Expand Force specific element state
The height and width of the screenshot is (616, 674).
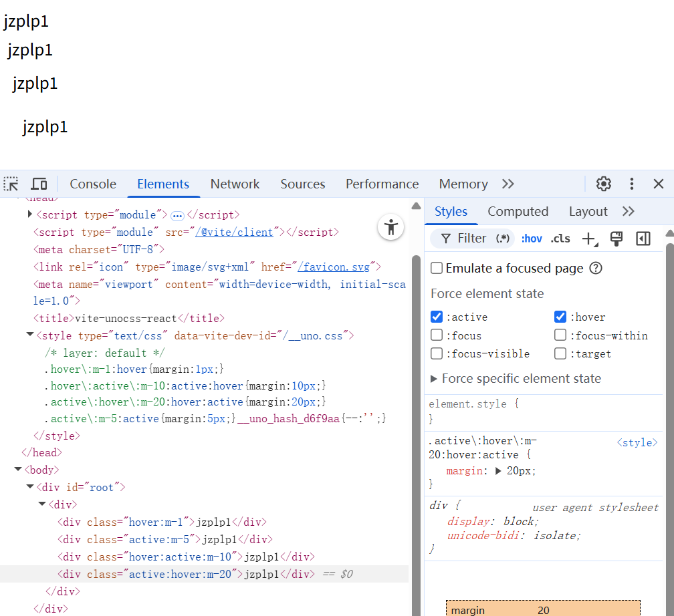434,378
